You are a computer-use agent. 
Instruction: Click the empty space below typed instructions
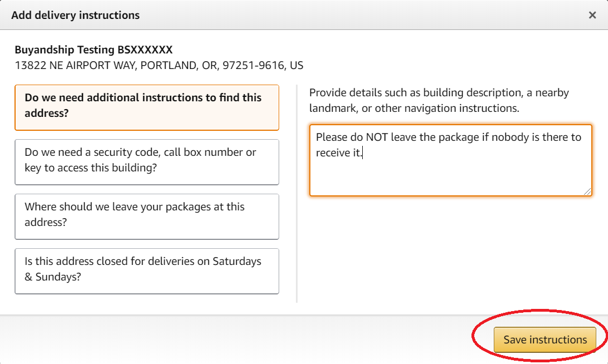pyautogui.click(x=450, y=176)
